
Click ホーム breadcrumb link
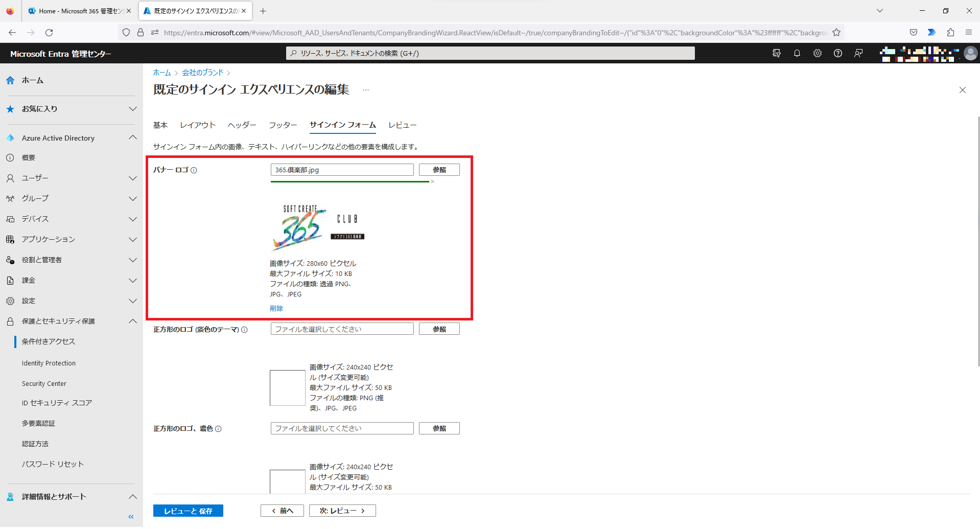162,73
